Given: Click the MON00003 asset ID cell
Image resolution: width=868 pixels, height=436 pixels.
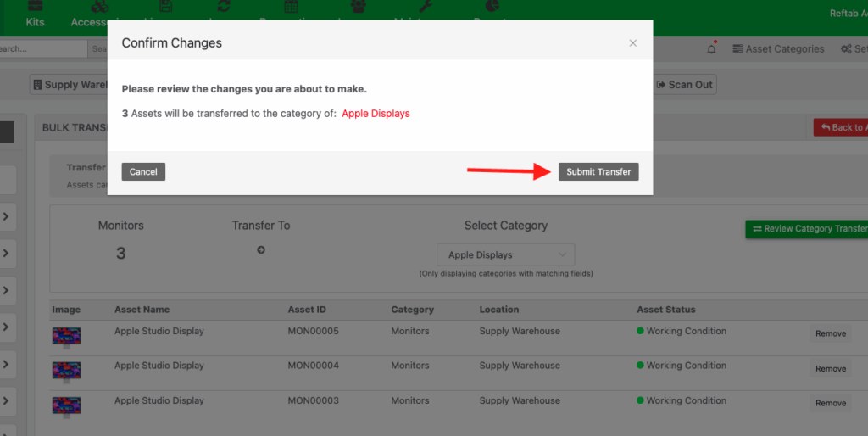Looking at the screenshot, I should 314,400.
